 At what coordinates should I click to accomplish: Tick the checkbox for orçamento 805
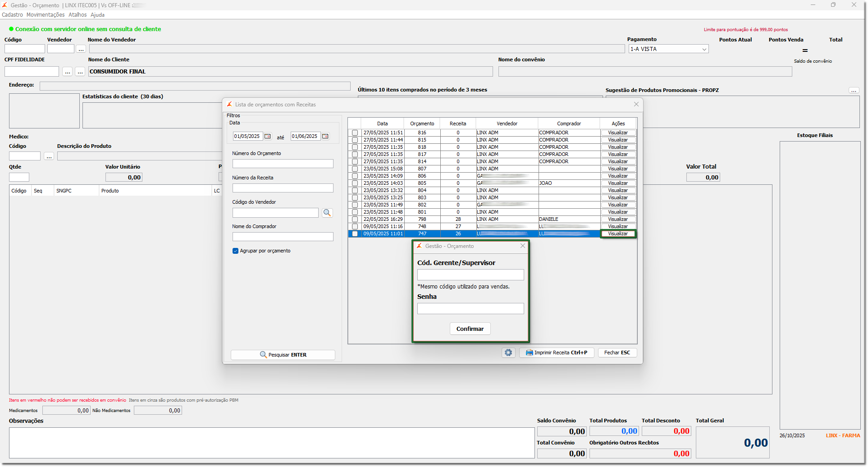(x=355, y=183)
